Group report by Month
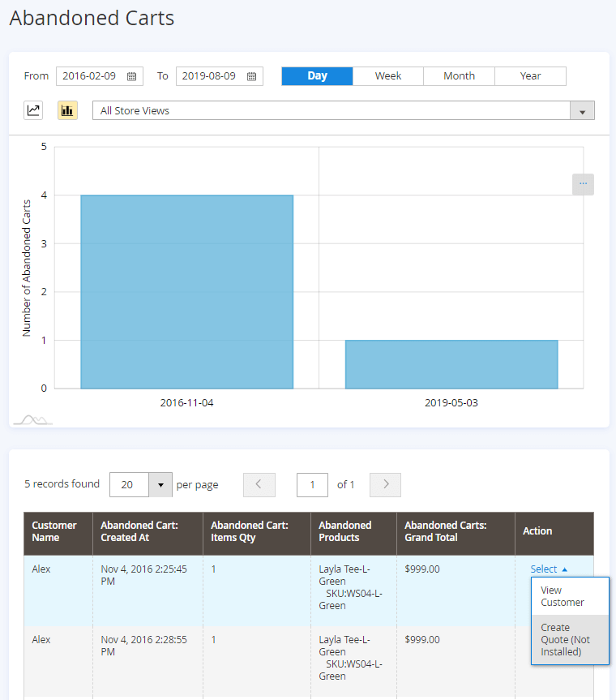Screen dimensions: 616x700 click(459, 76)
